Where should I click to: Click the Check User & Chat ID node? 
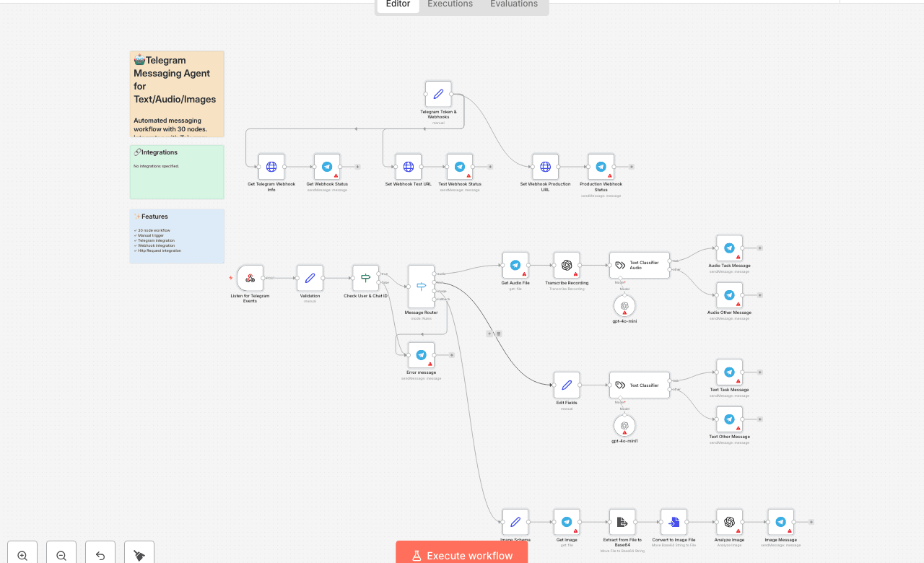(365, 278)
